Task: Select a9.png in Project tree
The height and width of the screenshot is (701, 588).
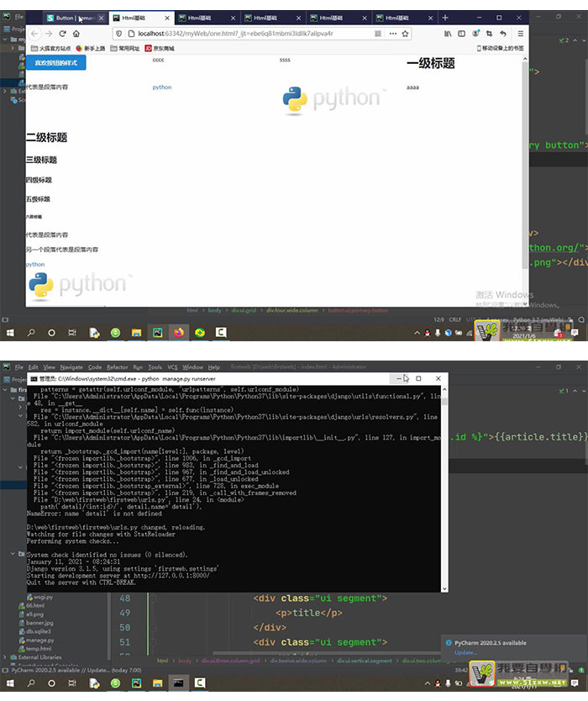Action: (x=31, y=614)
